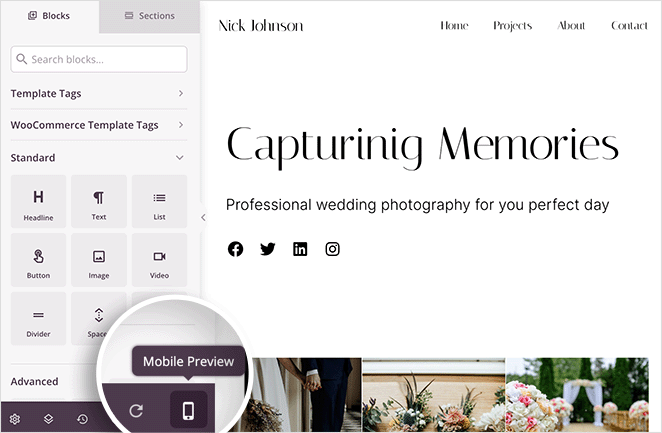The width and height of the screenshot is (662, 433).
Task: Expand the Template Tags section
Action: click(x=99, y=93)
